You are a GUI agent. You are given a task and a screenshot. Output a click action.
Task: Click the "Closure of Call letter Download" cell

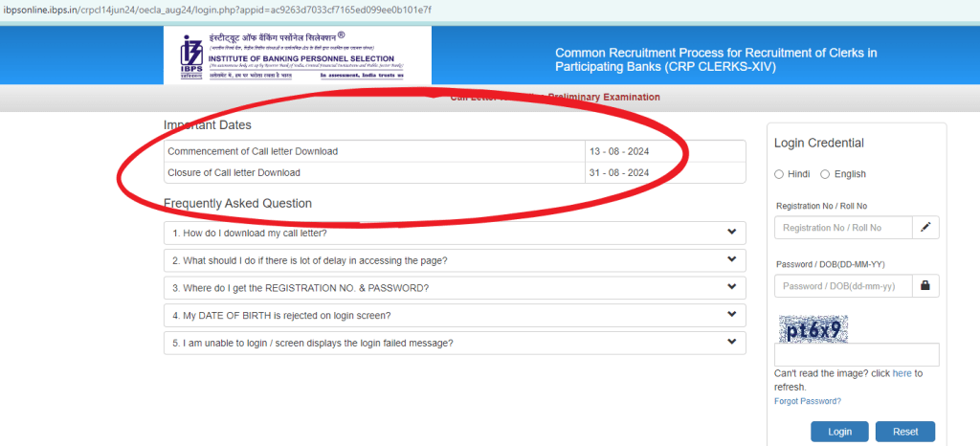tap(374, 172)
